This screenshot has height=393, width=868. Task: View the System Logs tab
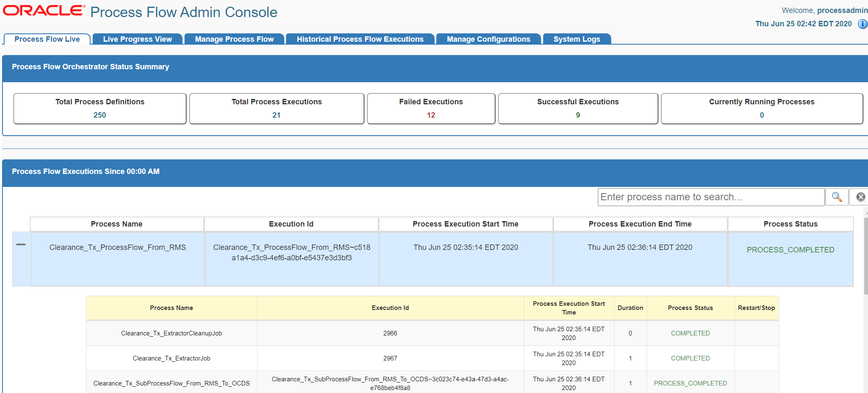click(577, 39)
